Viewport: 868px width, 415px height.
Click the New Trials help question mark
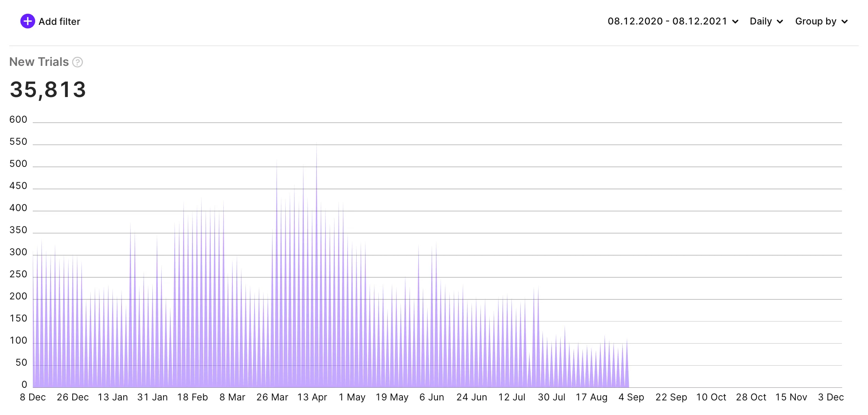pyautogui.click(x=78, y=62)
